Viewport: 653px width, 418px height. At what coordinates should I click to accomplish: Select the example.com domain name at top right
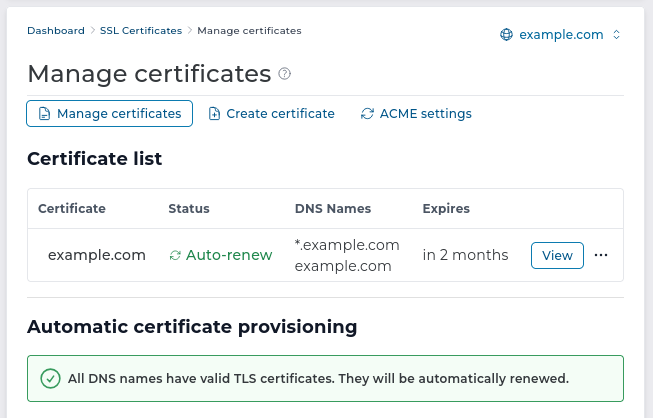click(x=561, y=35)
